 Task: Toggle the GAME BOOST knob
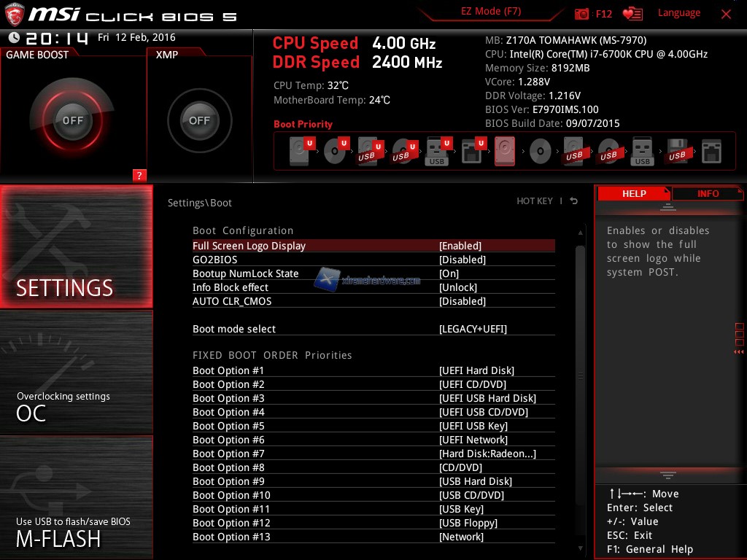tap(72, 121)
